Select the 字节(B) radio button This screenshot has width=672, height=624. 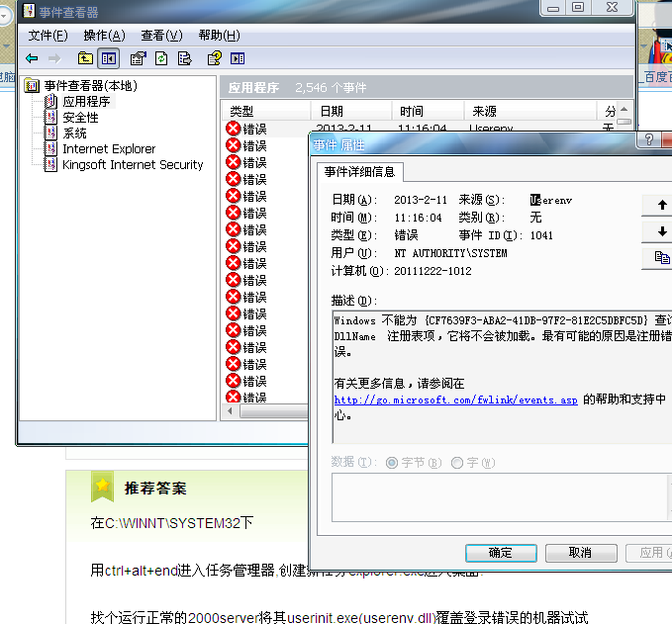pyautogui.click(x=391, y=463)
